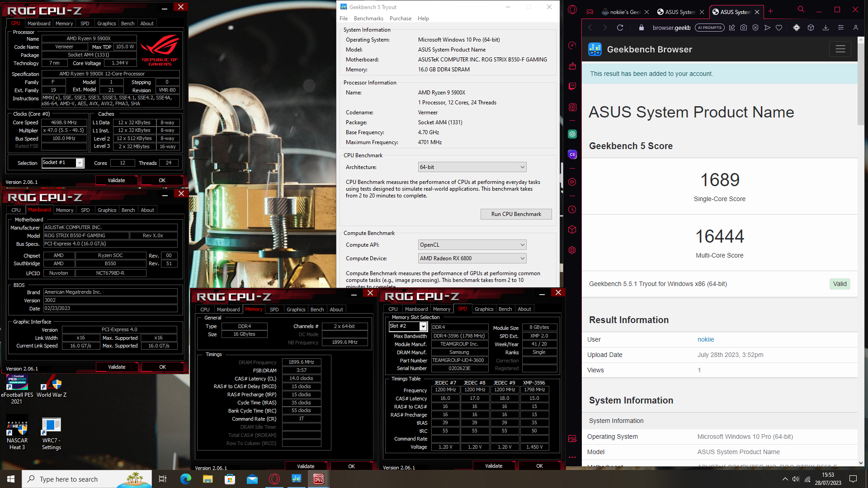868x488 pixels.
Task: Open Geekbench Benchmarks menu
Action: tap(368, 19)
